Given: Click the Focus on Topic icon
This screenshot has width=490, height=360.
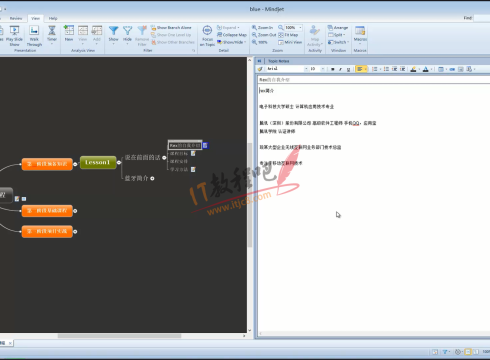Looking at the screenshot, I should point(207,36).
